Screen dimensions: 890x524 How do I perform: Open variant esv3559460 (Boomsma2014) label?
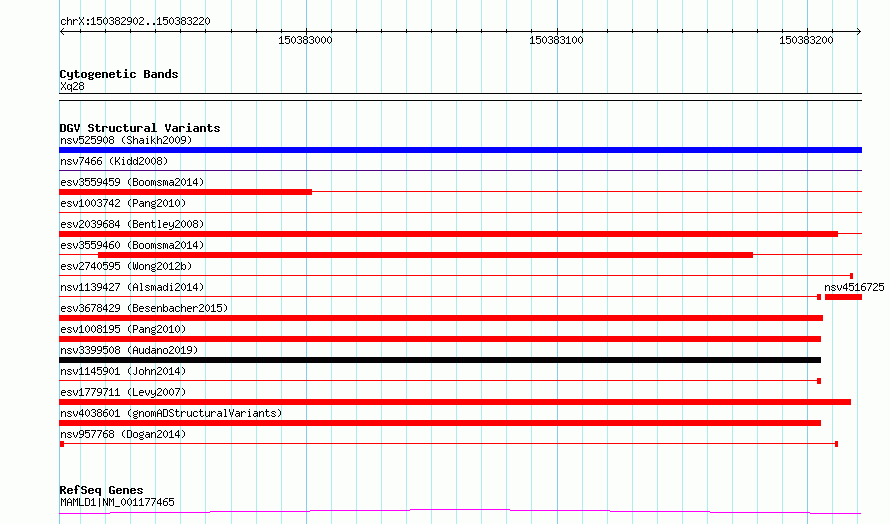[x=132, y=245]
